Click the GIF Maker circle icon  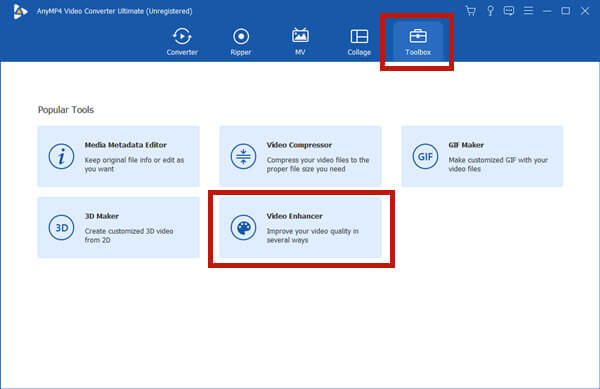[425, 156]
